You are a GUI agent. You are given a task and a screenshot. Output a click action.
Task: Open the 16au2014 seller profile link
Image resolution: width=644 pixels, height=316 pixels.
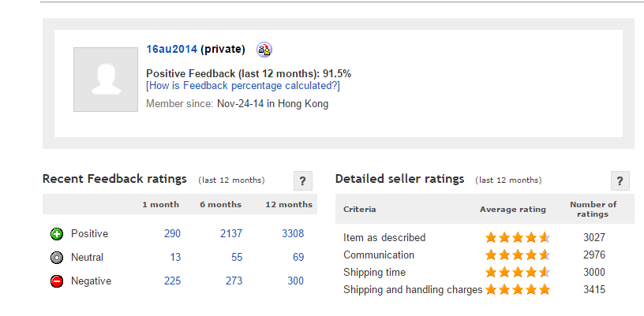[x=172, y=50]
